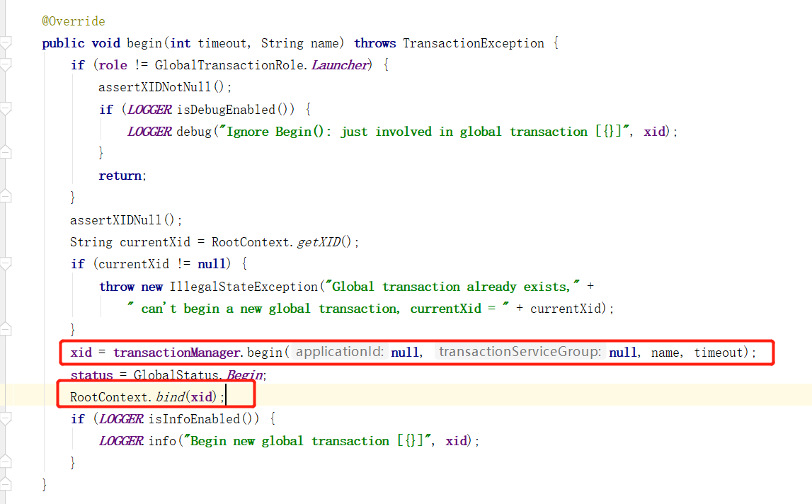Screen dimensions: 812x504
Task: Click "currentXid" in the String declaration line
Action: point(155,242)
